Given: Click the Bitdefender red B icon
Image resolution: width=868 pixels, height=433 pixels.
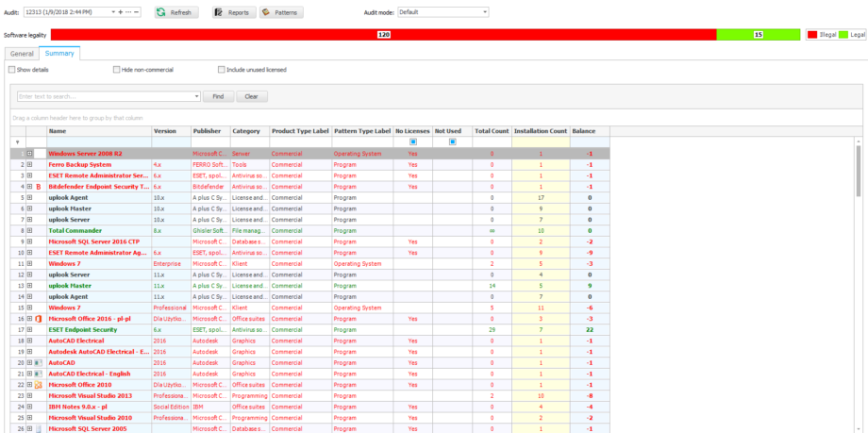Looking at the screenshot, I should [39, 187].
